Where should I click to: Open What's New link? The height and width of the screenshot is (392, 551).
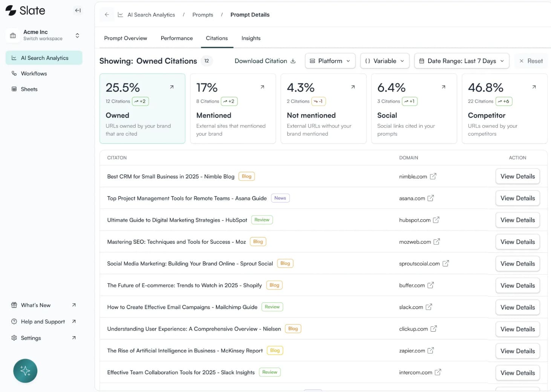pyautogui.click(x=44, y=305)
